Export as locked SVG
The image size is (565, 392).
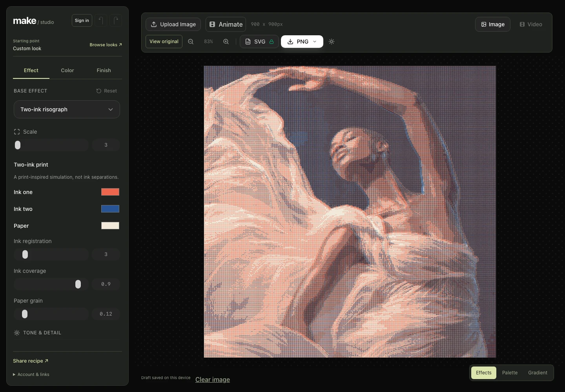(x=259, y=42)
